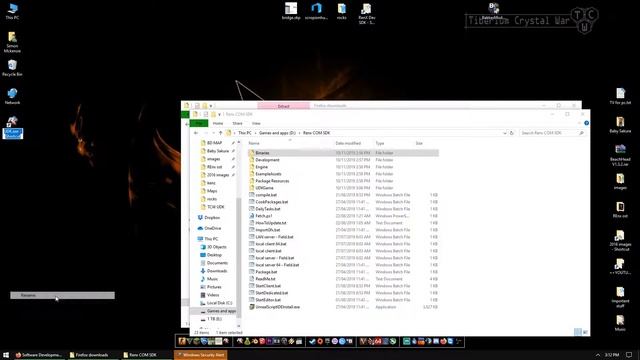Sort by the Name column header
Image resolution: width=640 pixels, height=360 pixels.
(254, 143)
